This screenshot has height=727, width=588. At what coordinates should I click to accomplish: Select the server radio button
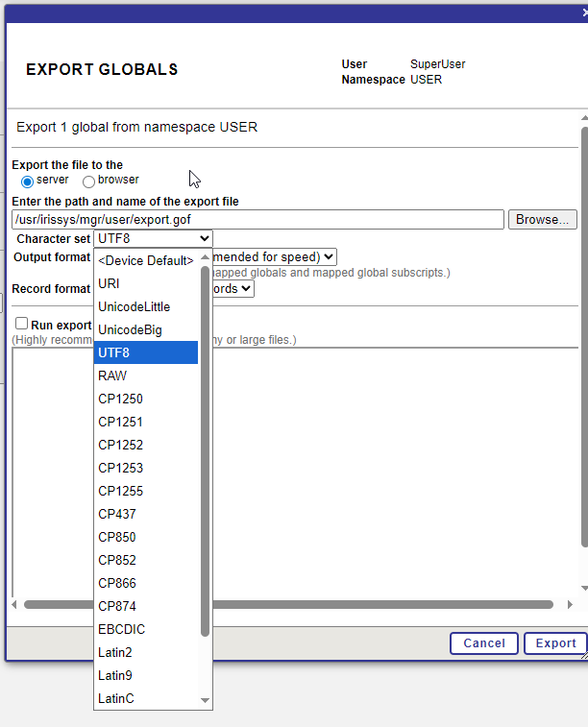point(27,181)
